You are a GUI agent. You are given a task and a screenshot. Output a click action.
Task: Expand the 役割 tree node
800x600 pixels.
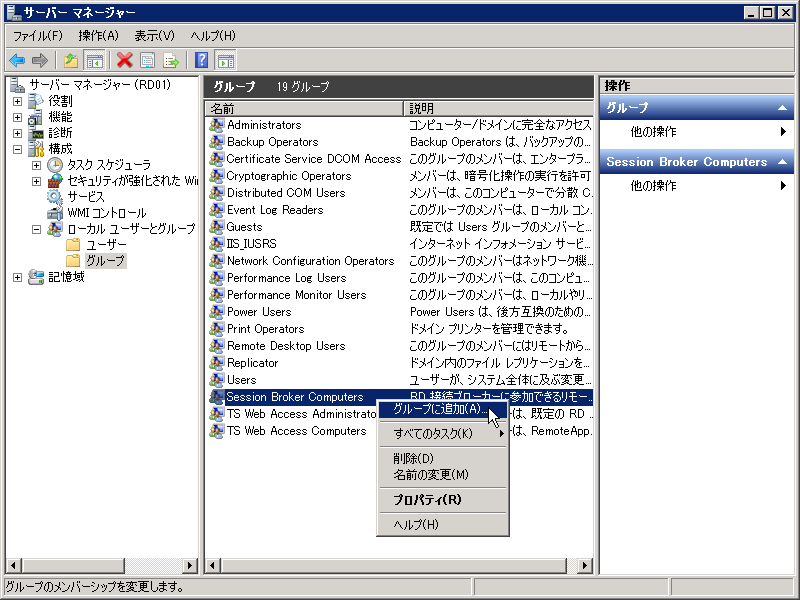[x=17, y=102]
